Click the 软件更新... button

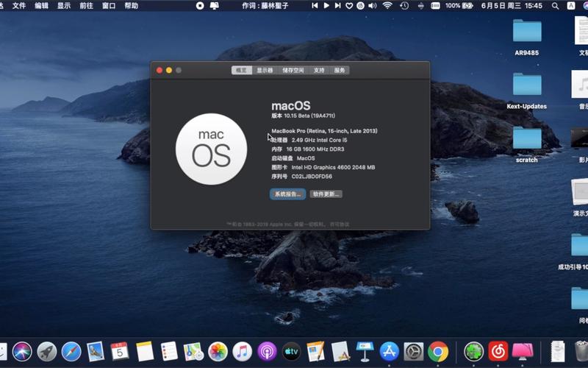click(326, 194)
